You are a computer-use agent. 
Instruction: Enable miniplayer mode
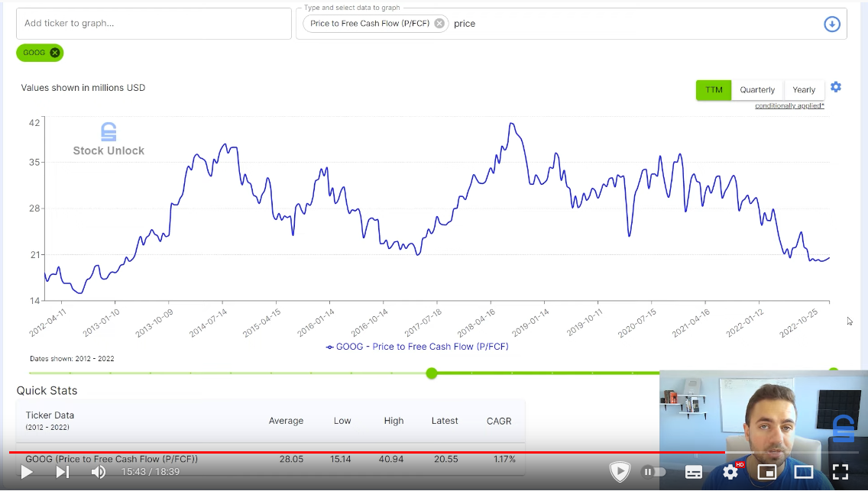pyautogui.click(x=766, y=472)
